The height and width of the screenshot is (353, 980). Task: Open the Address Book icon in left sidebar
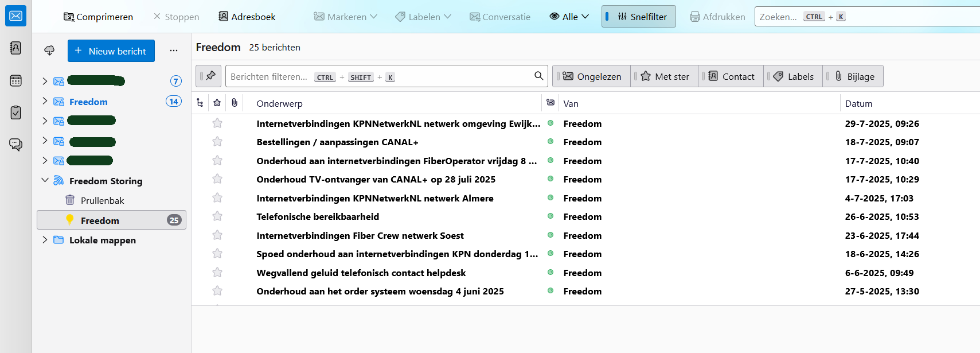pos(15,48)
